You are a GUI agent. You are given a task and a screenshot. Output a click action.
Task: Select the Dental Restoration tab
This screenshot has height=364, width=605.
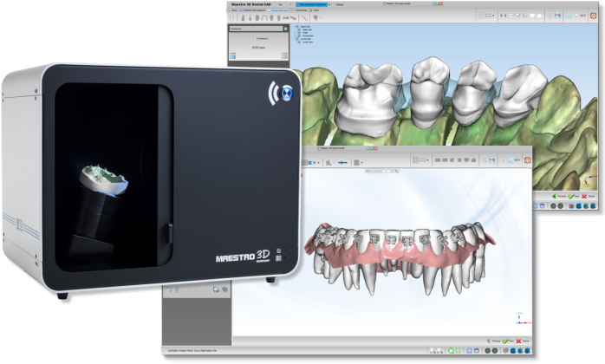point(278,10)
